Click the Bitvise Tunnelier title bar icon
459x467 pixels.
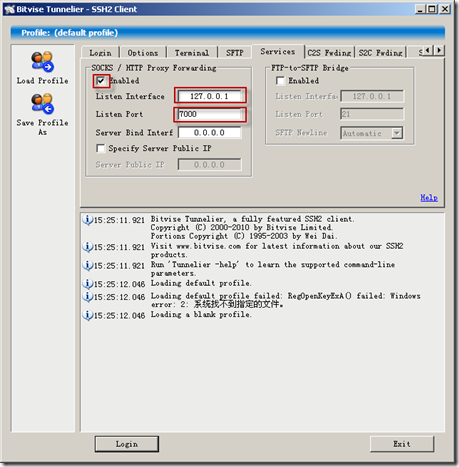pos(10,9)
